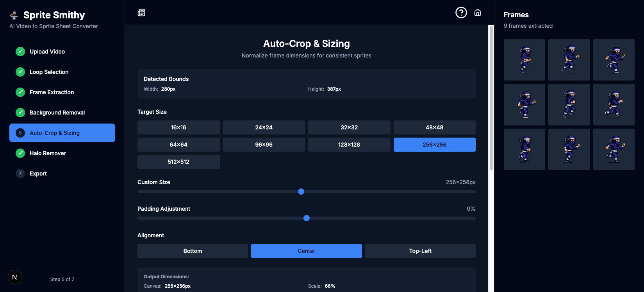Click the Custom Size slider handle
Image resolution: width=644 pixels, height=292 pixels.
(x=301, y=192)
